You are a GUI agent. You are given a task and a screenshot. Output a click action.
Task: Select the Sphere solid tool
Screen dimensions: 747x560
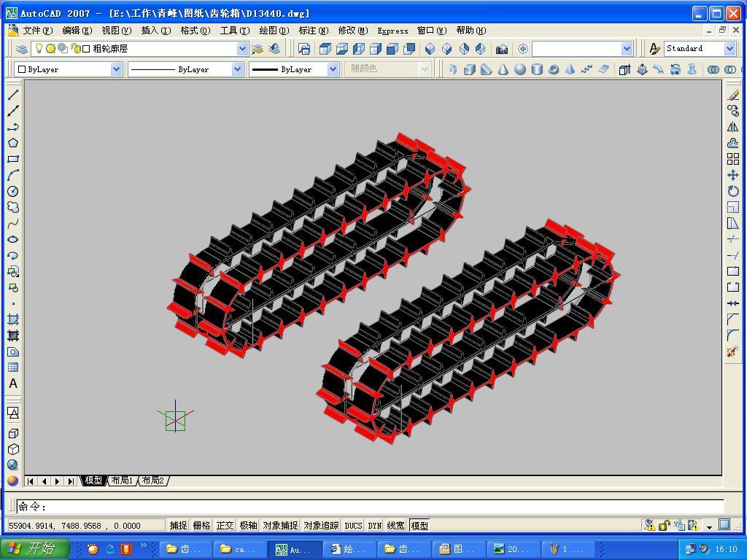pos(519,69)
